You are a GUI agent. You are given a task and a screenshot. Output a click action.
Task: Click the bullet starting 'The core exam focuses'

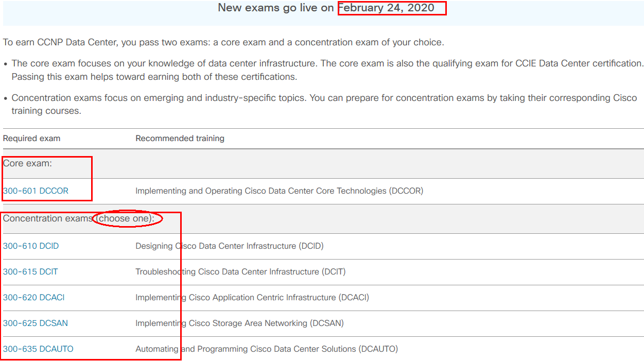click(327, 70)
